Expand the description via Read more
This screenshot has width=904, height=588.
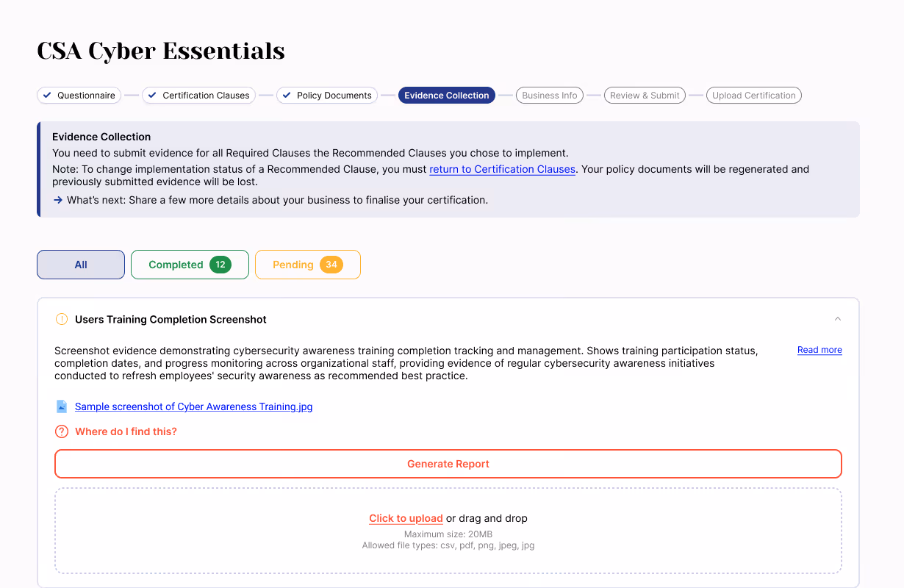819,350
